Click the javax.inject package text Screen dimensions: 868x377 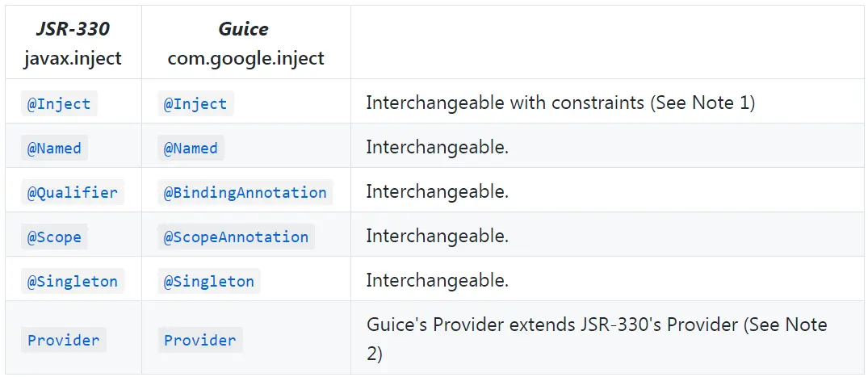73,58
